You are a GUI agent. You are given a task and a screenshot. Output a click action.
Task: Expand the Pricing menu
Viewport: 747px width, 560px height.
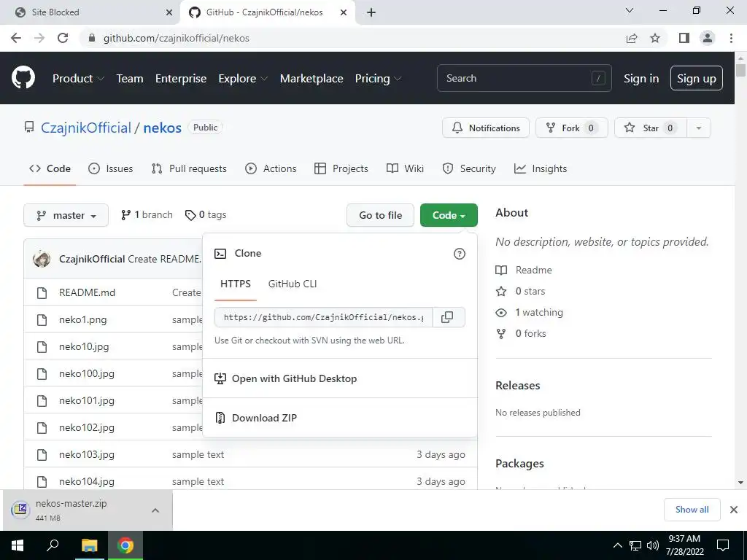pyautogui.click(x=379, y=78)
